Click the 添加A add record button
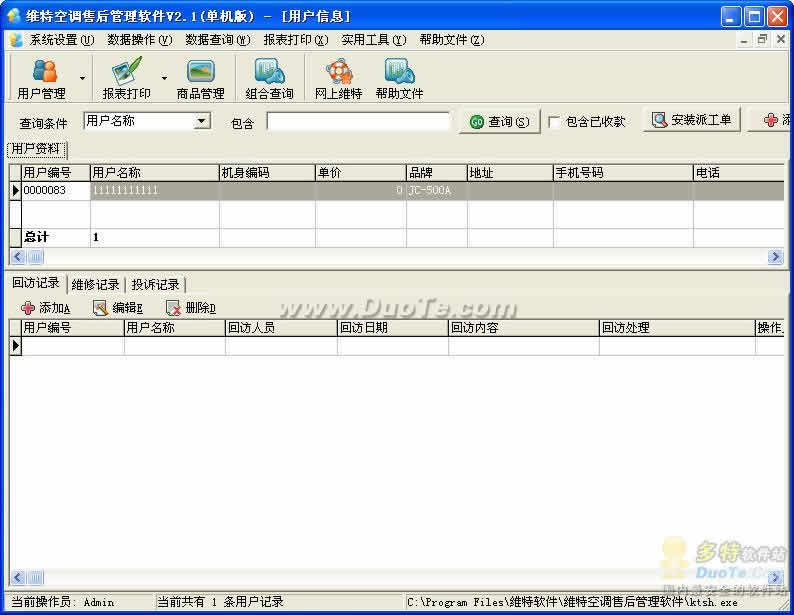The image size is (794, 615). pyautogui.click(x=45, y=308)
